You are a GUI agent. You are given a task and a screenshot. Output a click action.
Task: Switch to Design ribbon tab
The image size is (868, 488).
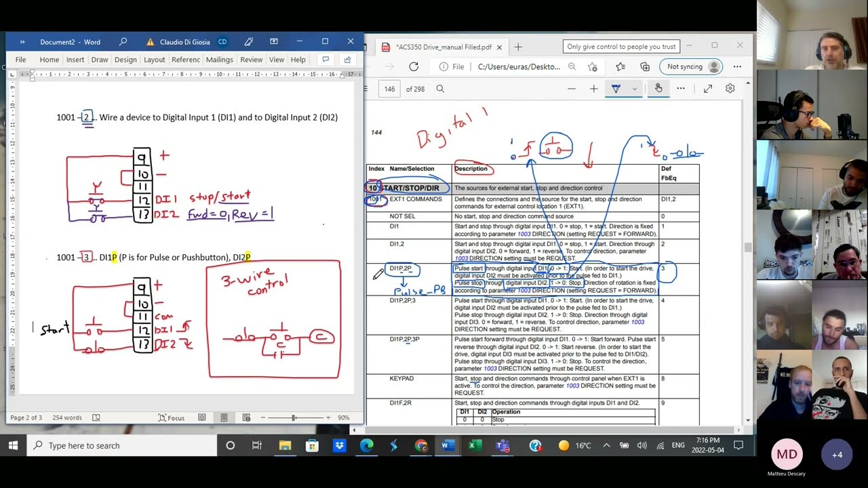(x=125, y=60)
